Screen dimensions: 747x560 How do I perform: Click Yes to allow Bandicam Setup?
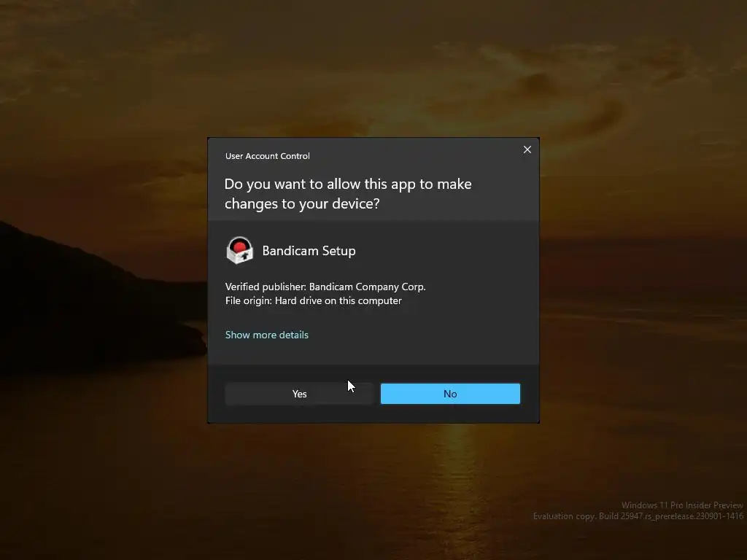point(299,394)
